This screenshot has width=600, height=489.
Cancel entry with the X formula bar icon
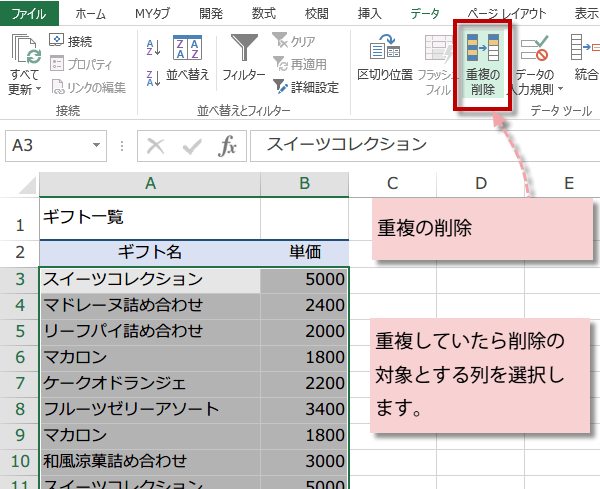[155, 146]
